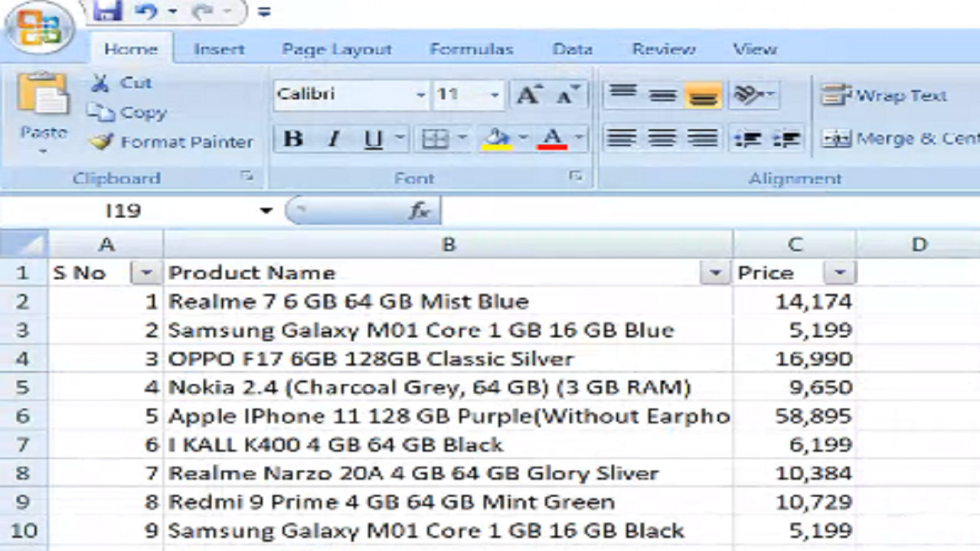This screenshot has height=551, width=980.
Task: Center text horizontally in the cell
Action: (x=661, y=139)
